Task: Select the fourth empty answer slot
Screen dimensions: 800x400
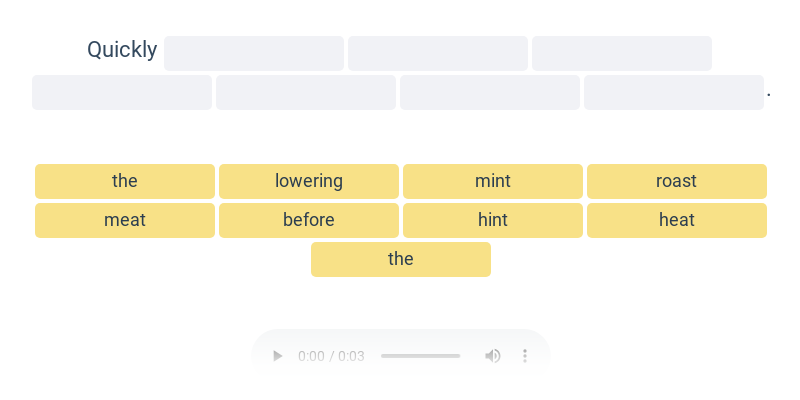Action: coord(122,92)
